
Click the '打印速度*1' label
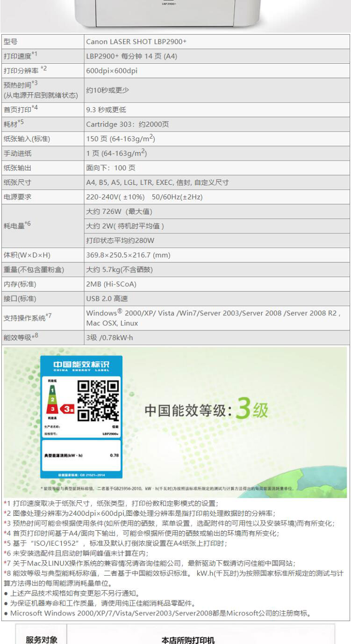[20, 56]
